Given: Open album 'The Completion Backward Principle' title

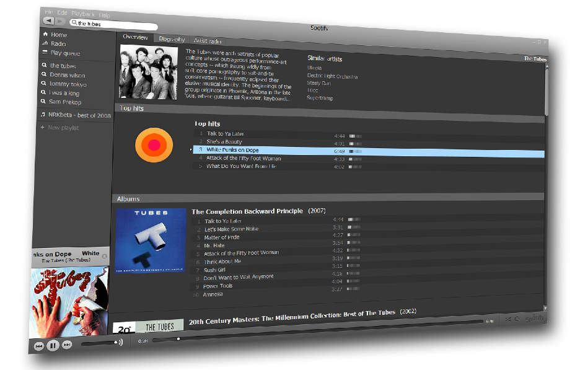Looking at the screenshot, I should point(247,211).
